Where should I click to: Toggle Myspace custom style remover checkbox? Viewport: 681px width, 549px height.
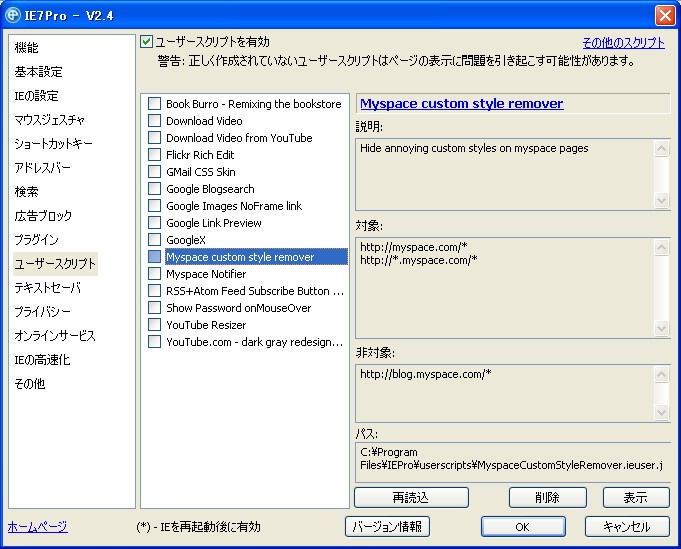point(154,257)
